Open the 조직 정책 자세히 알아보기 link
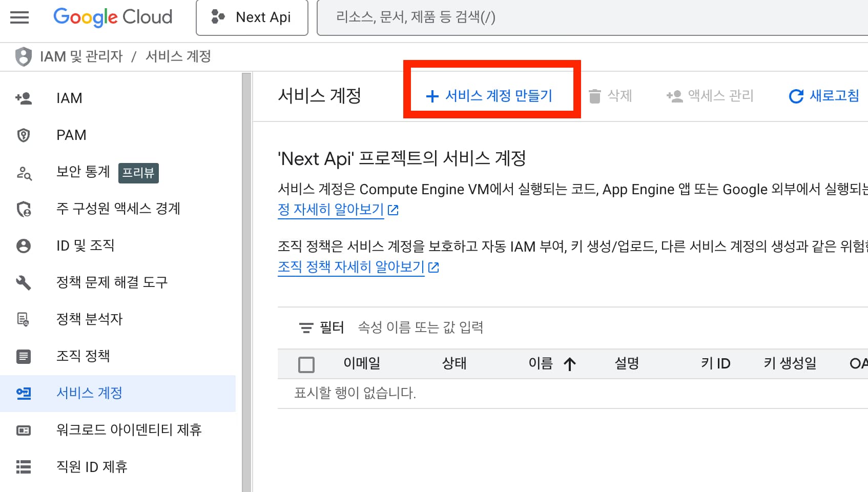868x492 pixels. (350, 266)
